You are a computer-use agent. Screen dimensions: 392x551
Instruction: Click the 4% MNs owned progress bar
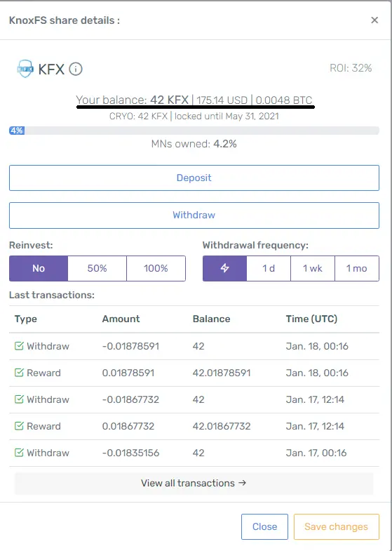(x=194, y=131)
